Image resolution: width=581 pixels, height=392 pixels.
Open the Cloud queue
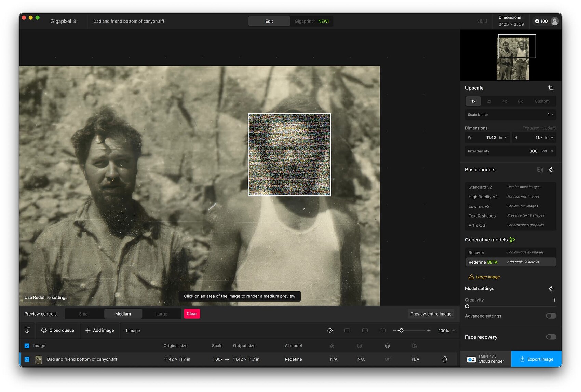pos(57,330)
